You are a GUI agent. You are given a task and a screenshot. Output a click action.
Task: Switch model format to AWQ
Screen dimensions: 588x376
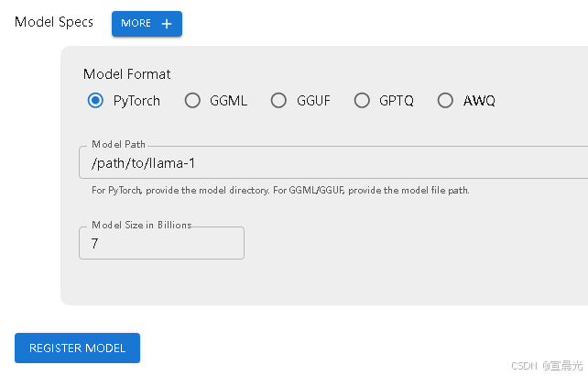[445, 100]
